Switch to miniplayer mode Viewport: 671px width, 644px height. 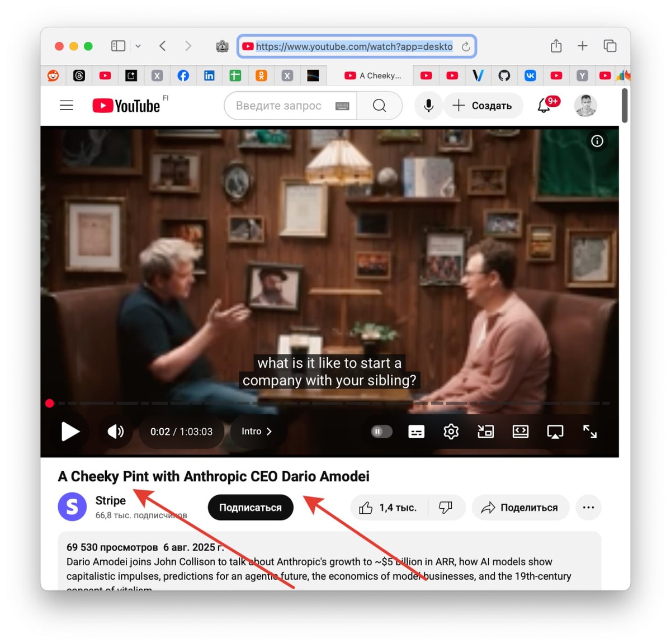click(x=485, y=432)
